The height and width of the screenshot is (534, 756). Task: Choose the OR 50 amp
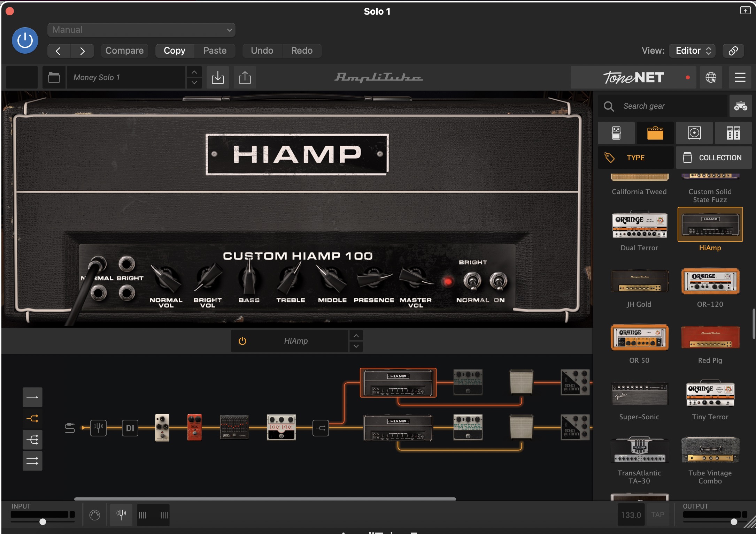tap(639, 343)
